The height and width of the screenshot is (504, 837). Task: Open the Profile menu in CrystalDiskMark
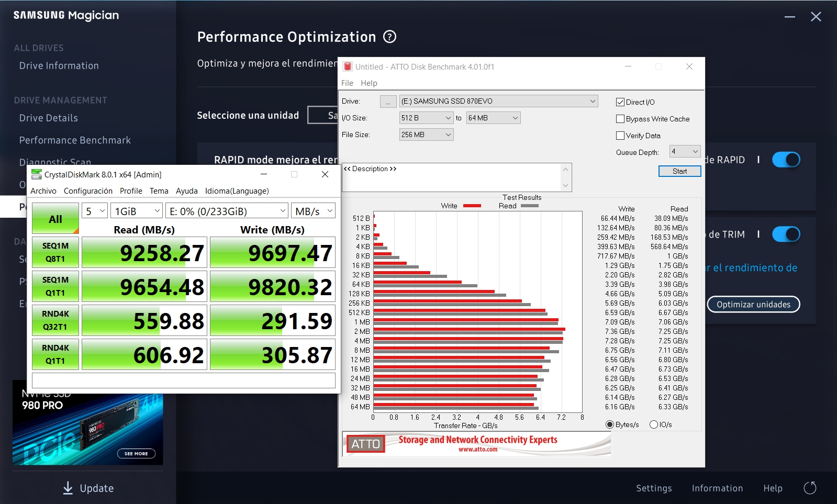point(131,191)
